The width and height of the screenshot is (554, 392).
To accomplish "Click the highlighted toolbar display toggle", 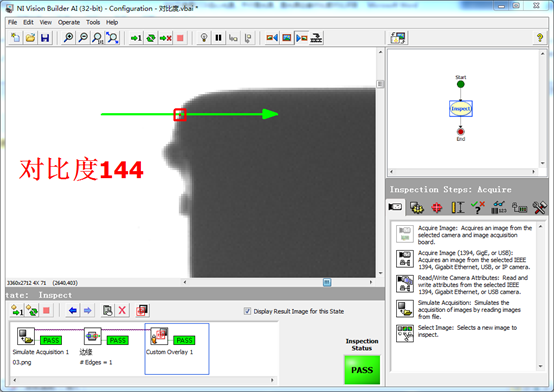I will point(301,38).
